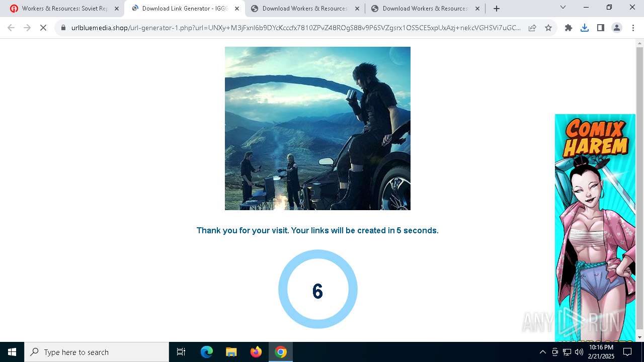
Task: Open File Explorer from the taskbar
Action: pyautogui.click(x=231, y=352)
